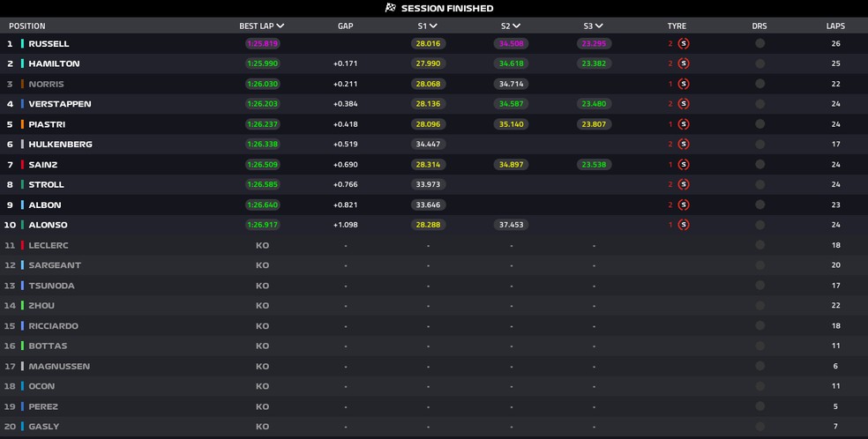This screenshot has width=868, height=439.
Task: Click Hulkenberg's soft tyre icon
Action: click(x=684, y=145)
